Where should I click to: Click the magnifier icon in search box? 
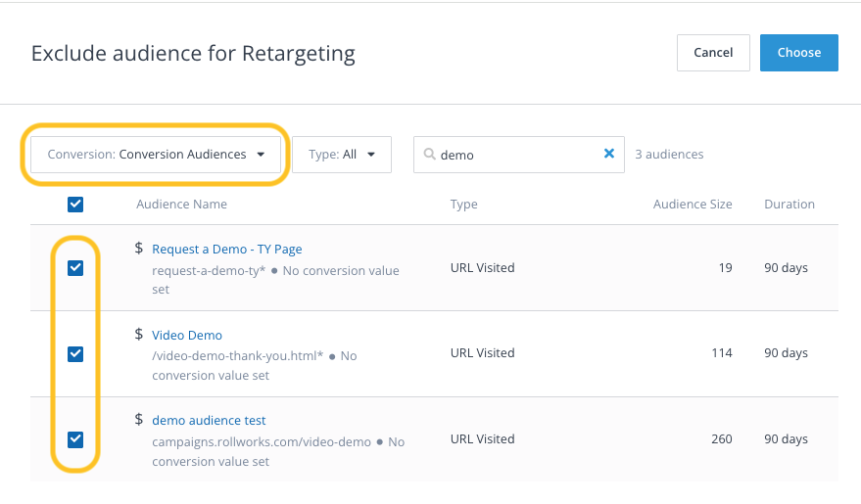[429, 155]
